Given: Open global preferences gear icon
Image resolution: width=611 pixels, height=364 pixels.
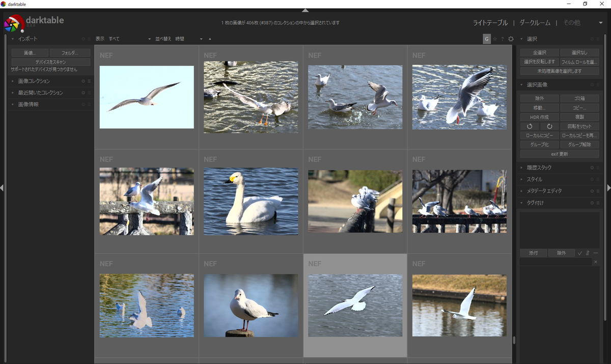Looking at the screenshot, I should pyautogui.click(x=511, y=39).
